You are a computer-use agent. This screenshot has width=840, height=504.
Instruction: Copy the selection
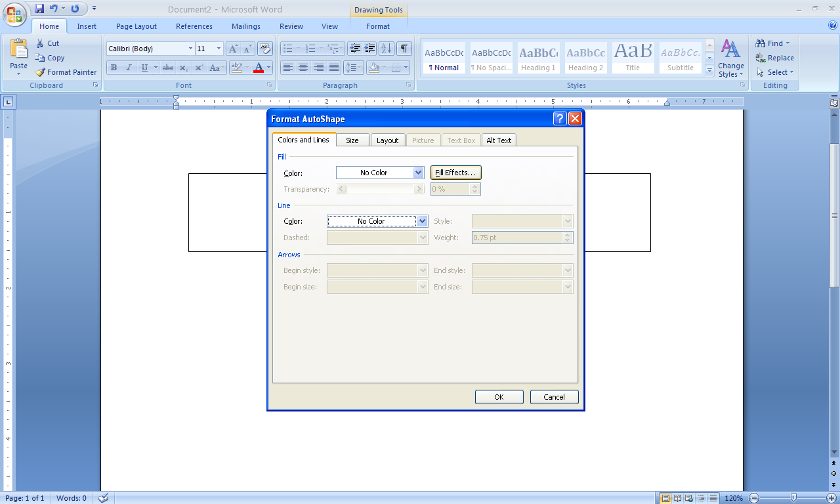pos(50,58)
